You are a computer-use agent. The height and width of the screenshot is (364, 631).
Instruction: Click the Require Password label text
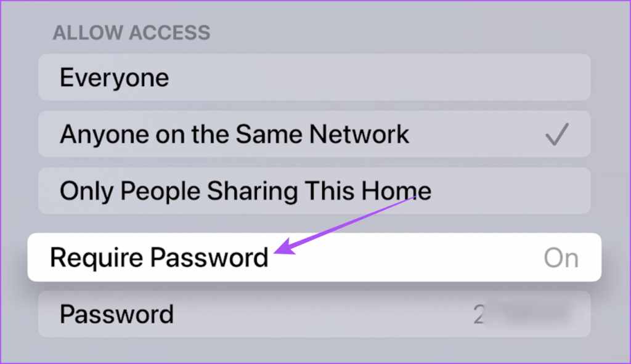pyautogui.click(x=159, y=257)
